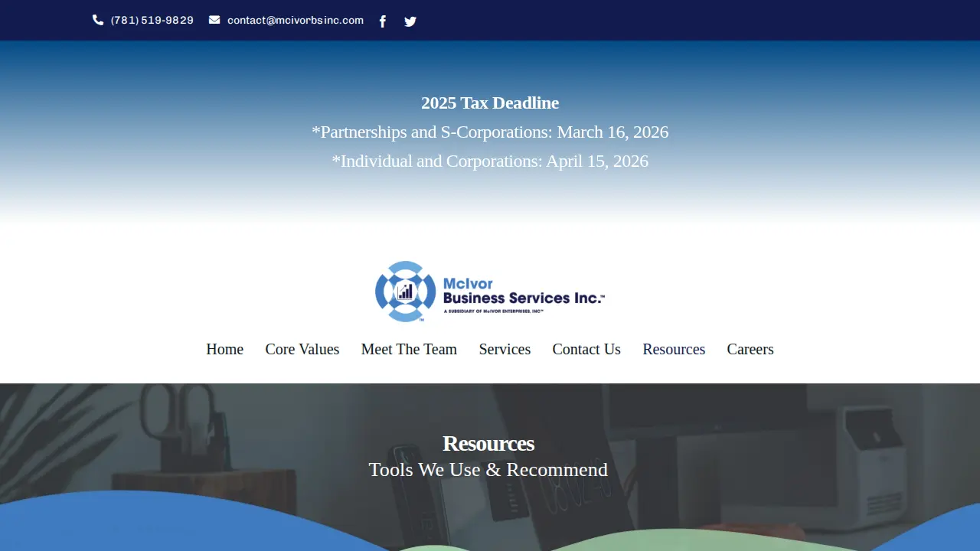Navigate to Meet The Team

point(409,349)
